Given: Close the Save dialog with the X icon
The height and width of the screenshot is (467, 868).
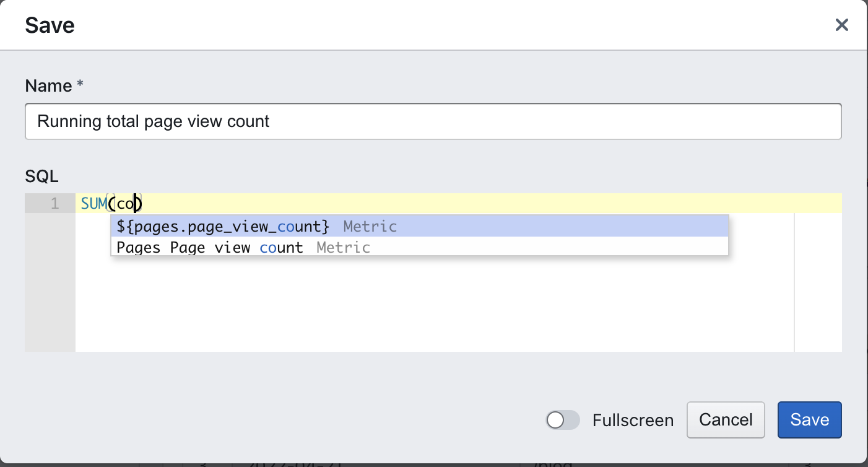Looking at the screenshot, I should coord(841,25).
